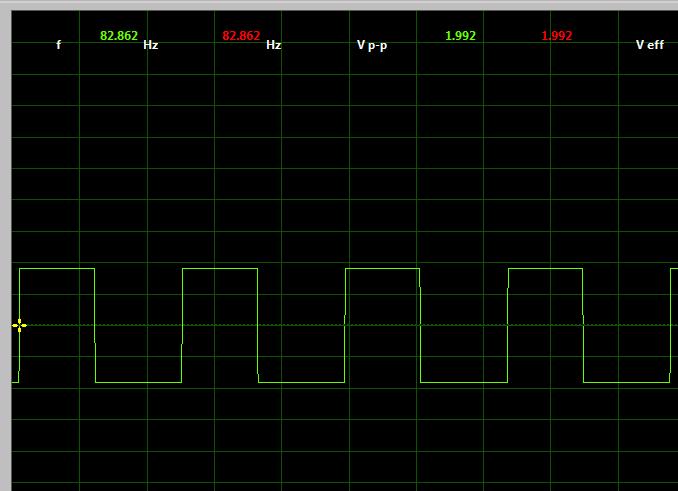Viewport: 678px width, 491px height.
Task: Click the V eff measurement label
Action: pos(650,45)
